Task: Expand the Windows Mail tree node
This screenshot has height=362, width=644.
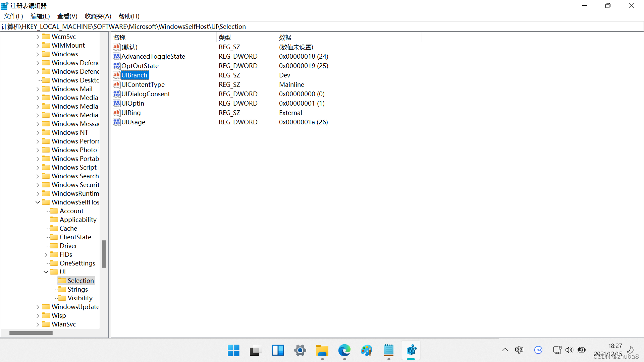Action: click(x=38, y=89)
